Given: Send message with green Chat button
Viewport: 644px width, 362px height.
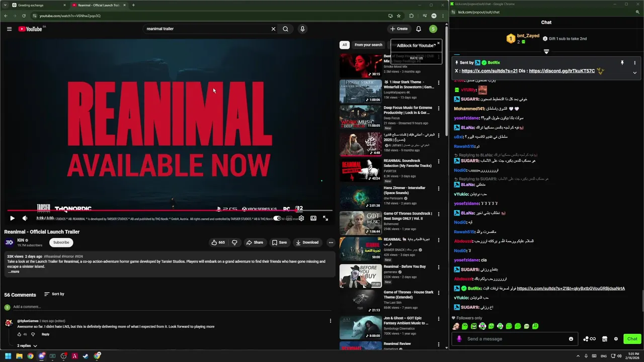Looking at the screenshot, I should click(632, 339).
